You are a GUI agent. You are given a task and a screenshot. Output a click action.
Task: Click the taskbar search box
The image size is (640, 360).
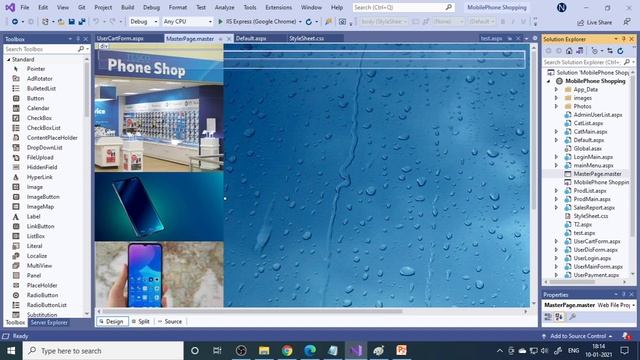click(103, 351)
